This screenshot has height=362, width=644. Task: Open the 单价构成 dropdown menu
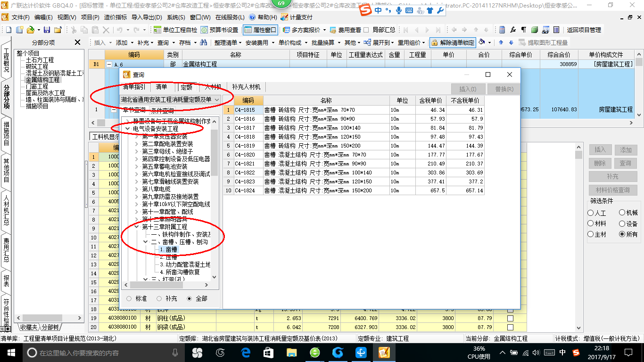(x=292, y=42)
